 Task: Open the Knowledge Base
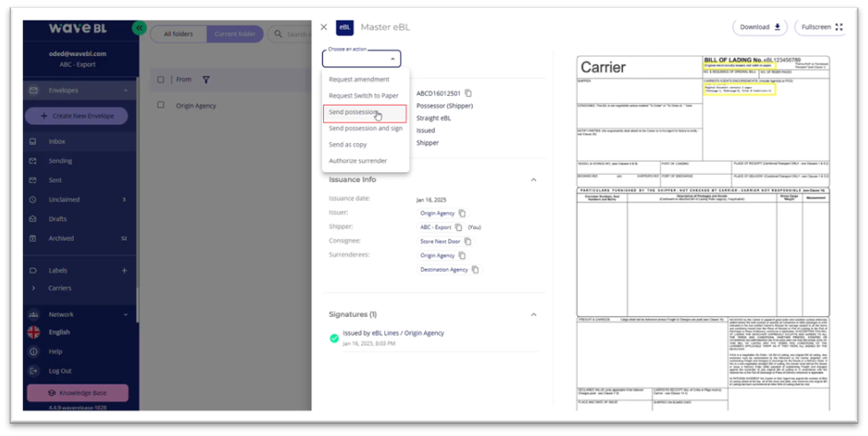point(77,392)
